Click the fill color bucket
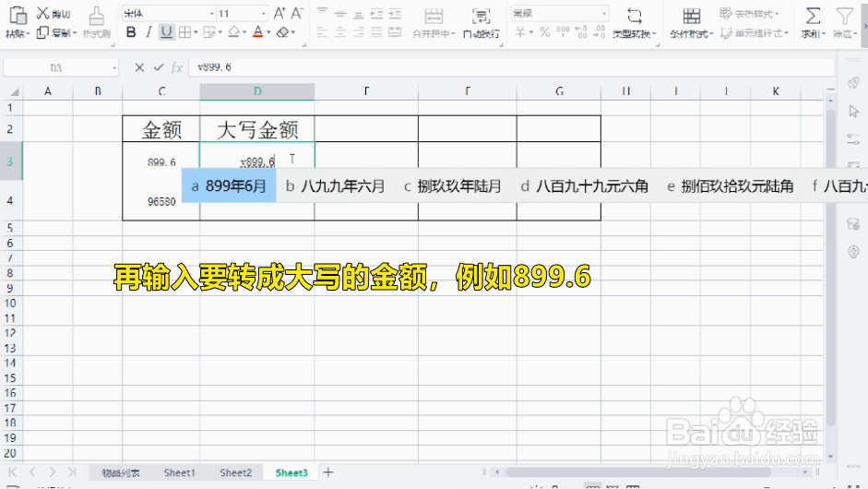Image resolution: width=868 pixels, height=489 pixels. [234, 32]
